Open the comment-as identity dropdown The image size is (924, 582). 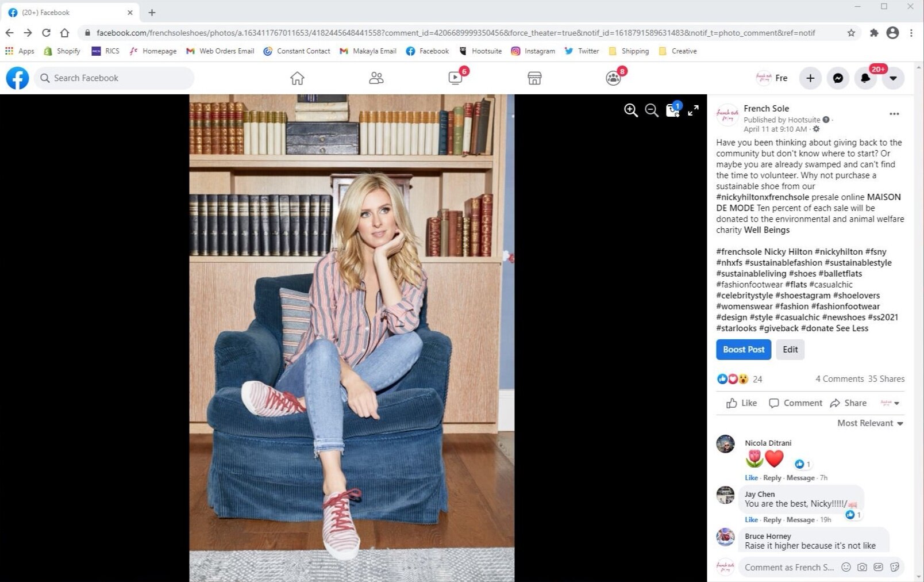pyautogui.click(x=890, y=403)
